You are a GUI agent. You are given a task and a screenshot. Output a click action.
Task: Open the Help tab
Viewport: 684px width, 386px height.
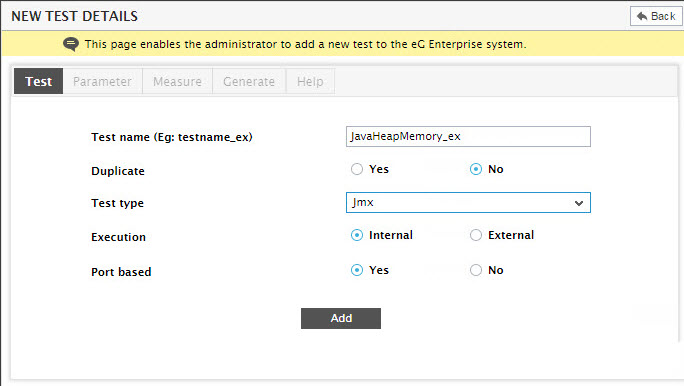click(310, 81)
